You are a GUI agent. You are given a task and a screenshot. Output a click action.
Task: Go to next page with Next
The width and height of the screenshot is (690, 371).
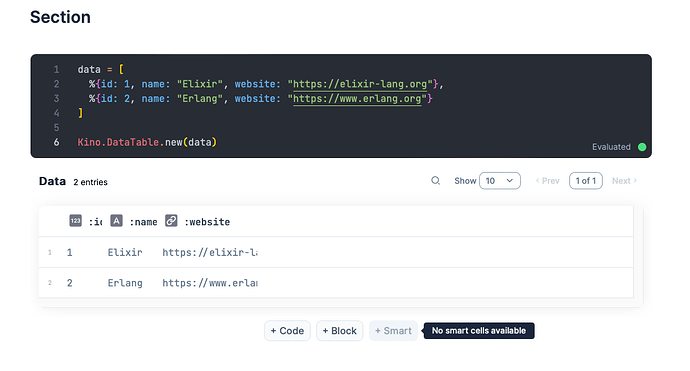pyautogui.click(x=624, y=181)
